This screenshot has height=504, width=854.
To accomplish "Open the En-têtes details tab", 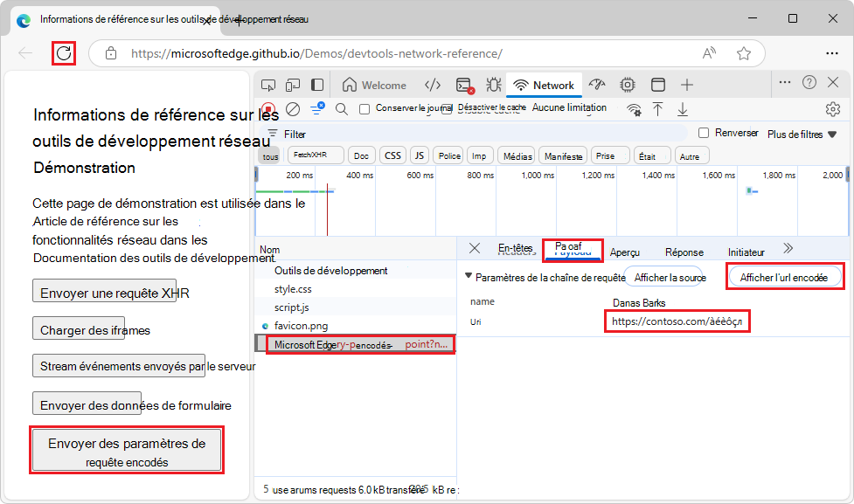I will 516,249.
